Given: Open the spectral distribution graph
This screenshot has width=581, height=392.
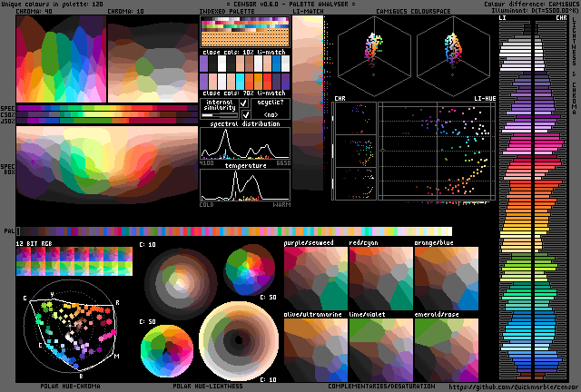Looking at the screenshot, I should tap(244, 144).
